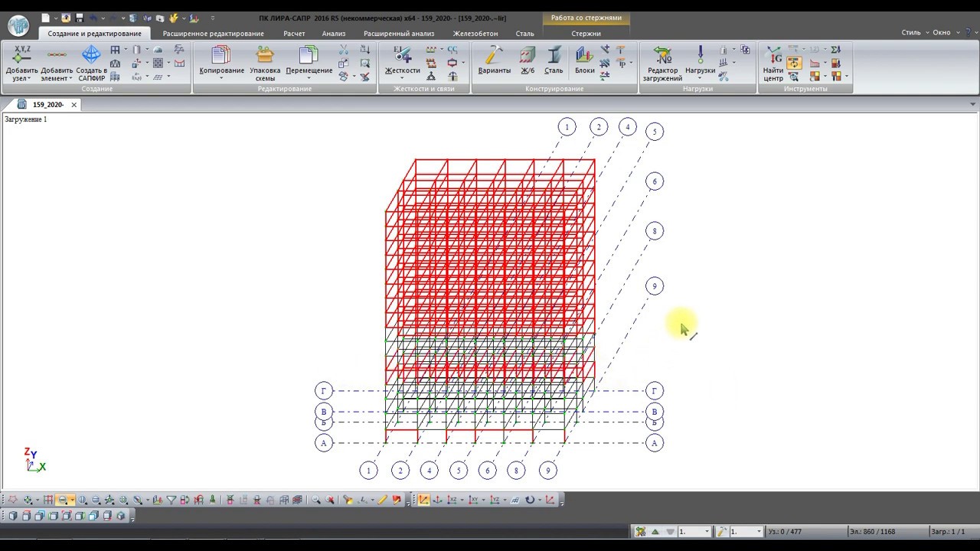Image resolution: width=980 pixels, height=551 pixels.
Task: Open the Окно dropdown menu
Action: 945,33
